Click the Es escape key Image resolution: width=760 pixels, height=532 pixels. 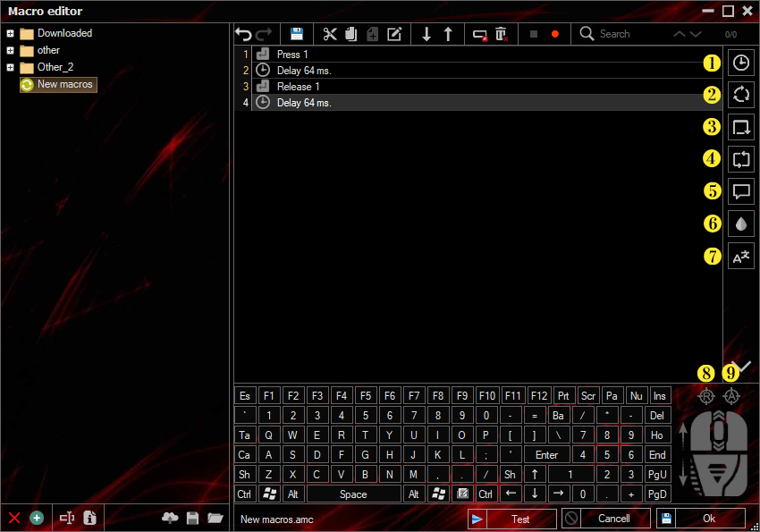pyautogui.click(x=245, y=396)
